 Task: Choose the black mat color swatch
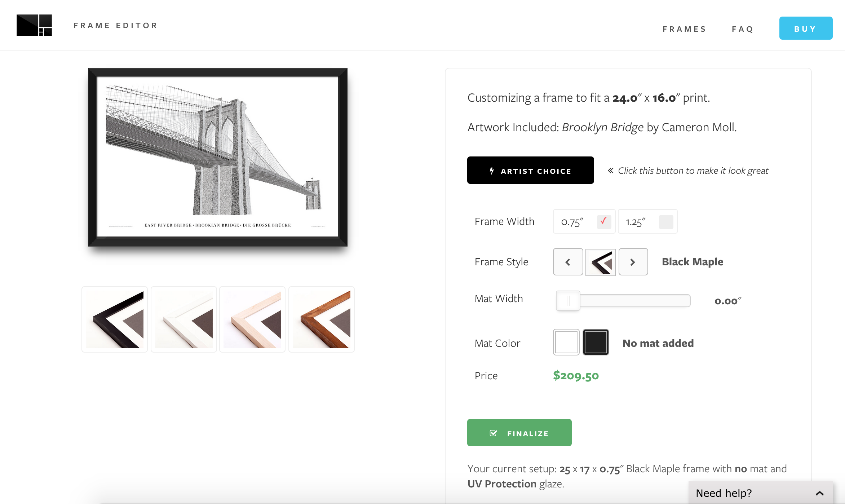(596, 342)
